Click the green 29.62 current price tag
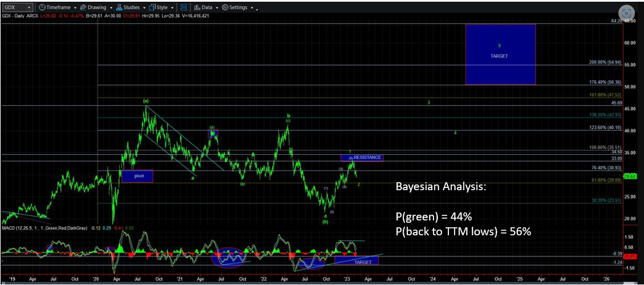This screenshot has height=285, width=644. click(630, 176)
